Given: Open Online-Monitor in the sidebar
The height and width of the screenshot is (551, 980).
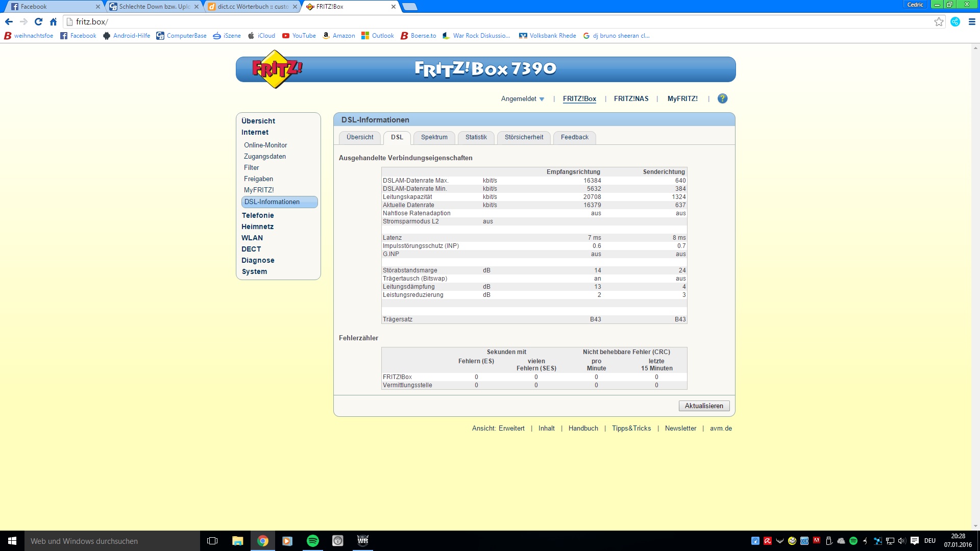Looking at the screenshot, I should tap(265, 145).
